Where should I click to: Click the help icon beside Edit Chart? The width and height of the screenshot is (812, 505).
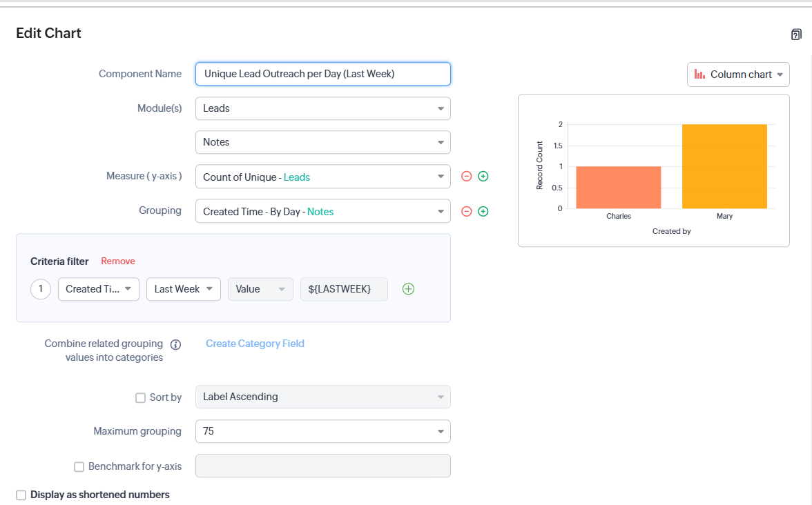(796, 34)
